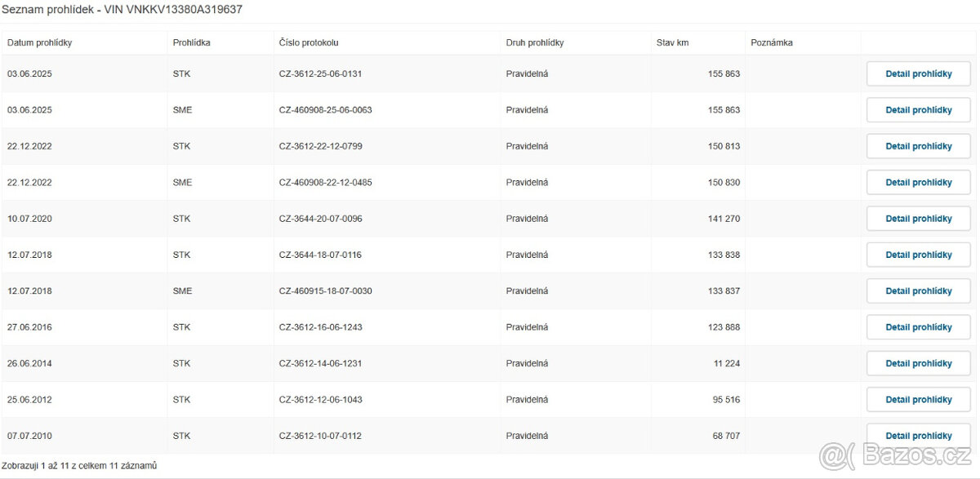Click the Druh prohlídky column header
The width and height of the screenshot is (980, 479).
tap(535, 42)
